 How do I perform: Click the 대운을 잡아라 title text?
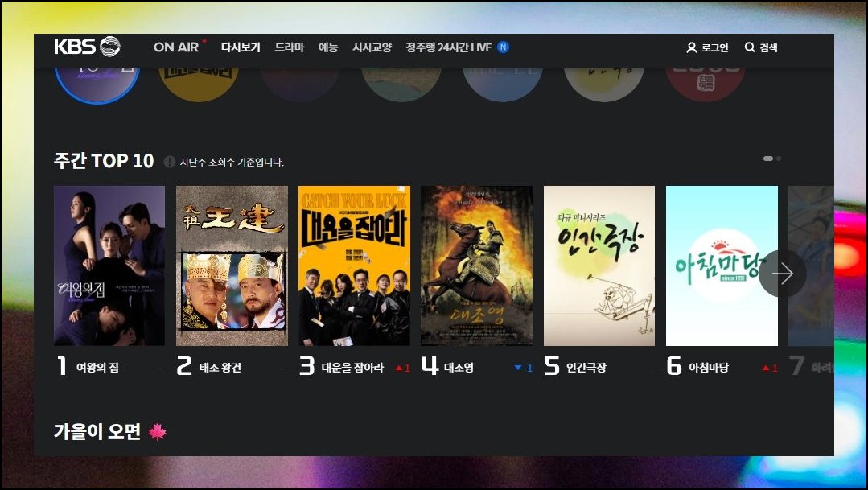point(352,368)
